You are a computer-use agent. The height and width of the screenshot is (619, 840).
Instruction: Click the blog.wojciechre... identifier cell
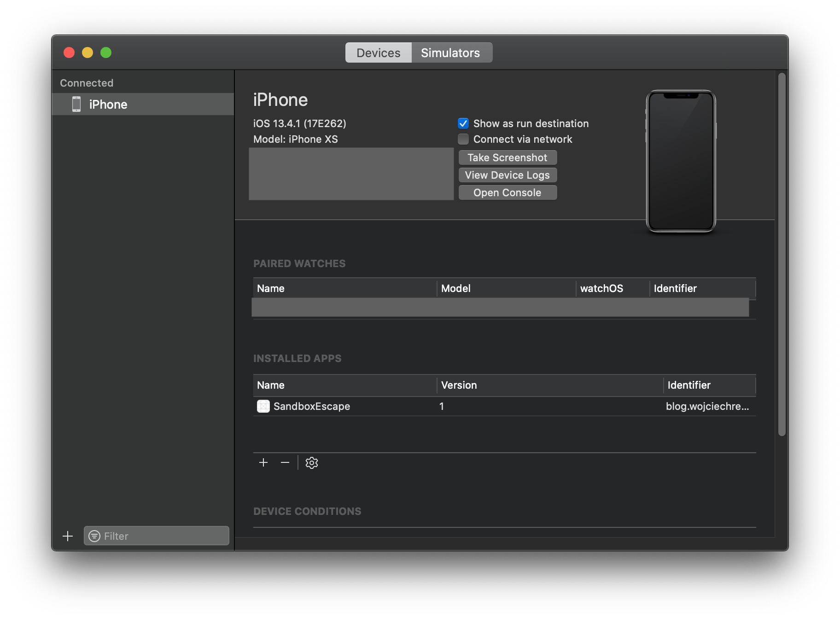(x=707, y=406)
